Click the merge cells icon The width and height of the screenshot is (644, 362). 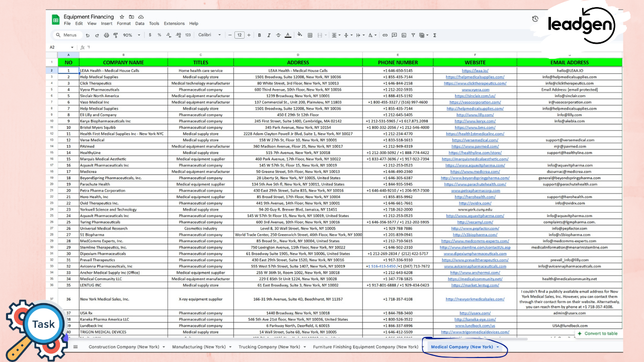pyautogui.click(x=319, y=35)
